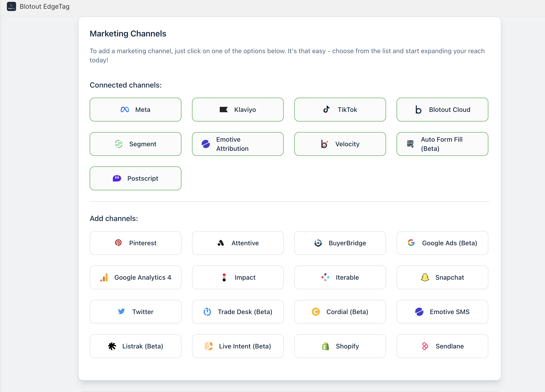Click the Meta infinity logo icon
The width and height of the screenshot is (545, 392).
(x=125, y=110)
